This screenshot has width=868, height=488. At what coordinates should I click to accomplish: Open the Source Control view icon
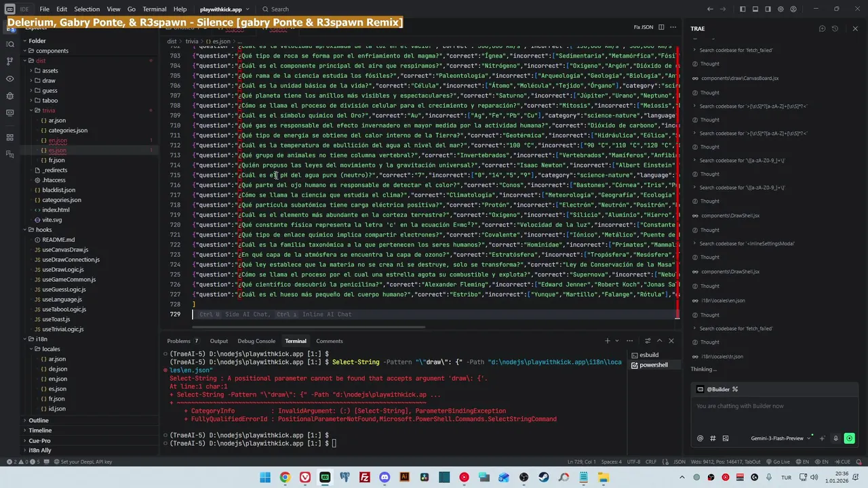(9, 61)
